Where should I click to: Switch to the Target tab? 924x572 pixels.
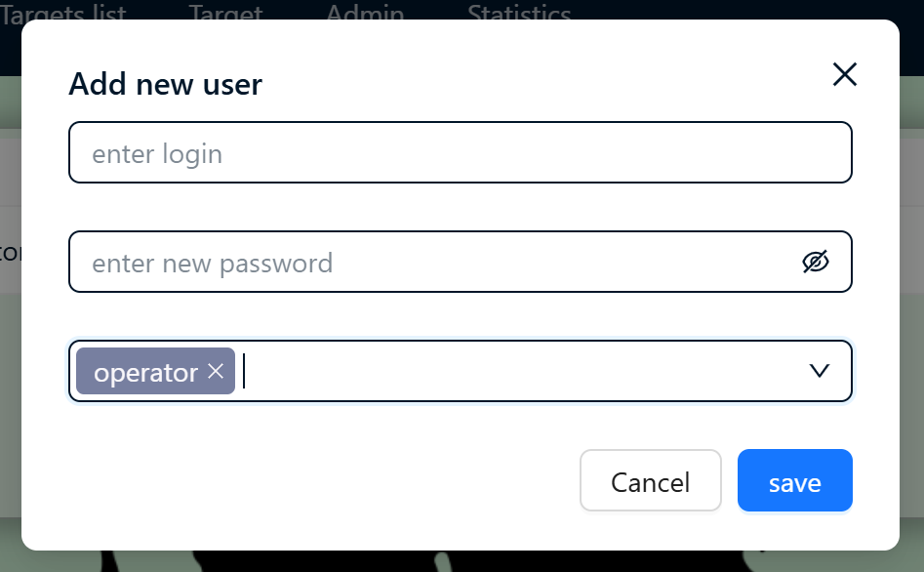coord(225,12)
